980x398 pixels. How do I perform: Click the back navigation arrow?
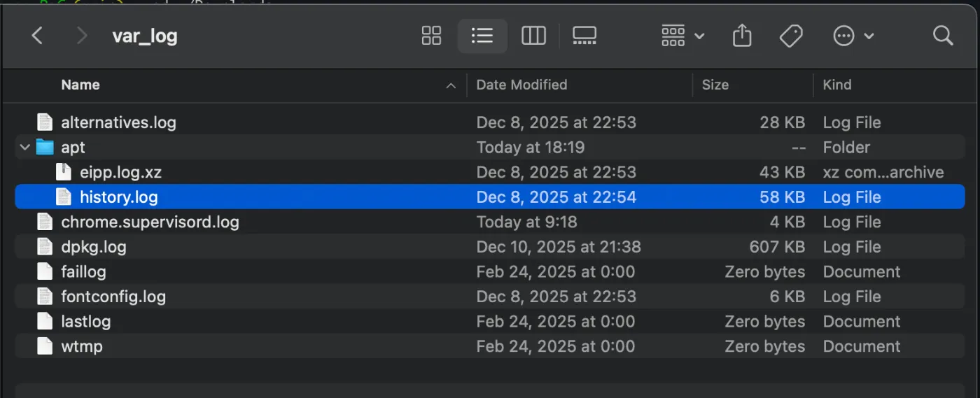(38, 36)
